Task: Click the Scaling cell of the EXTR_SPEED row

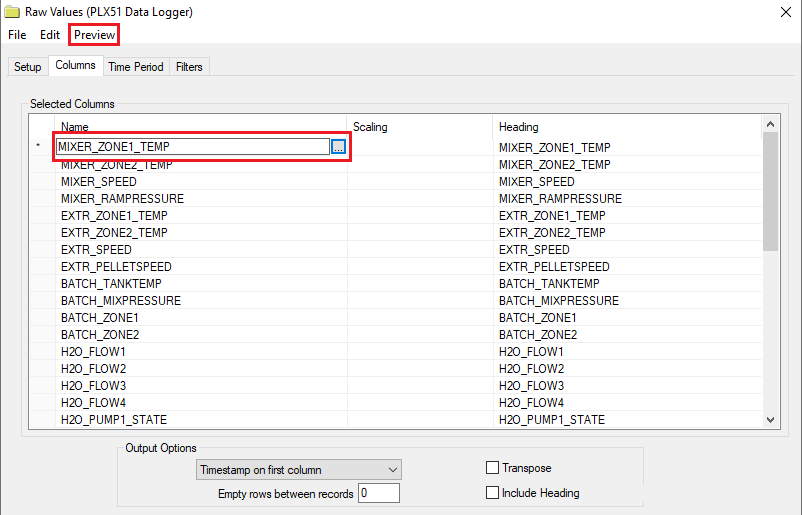Action: (420, 250)
